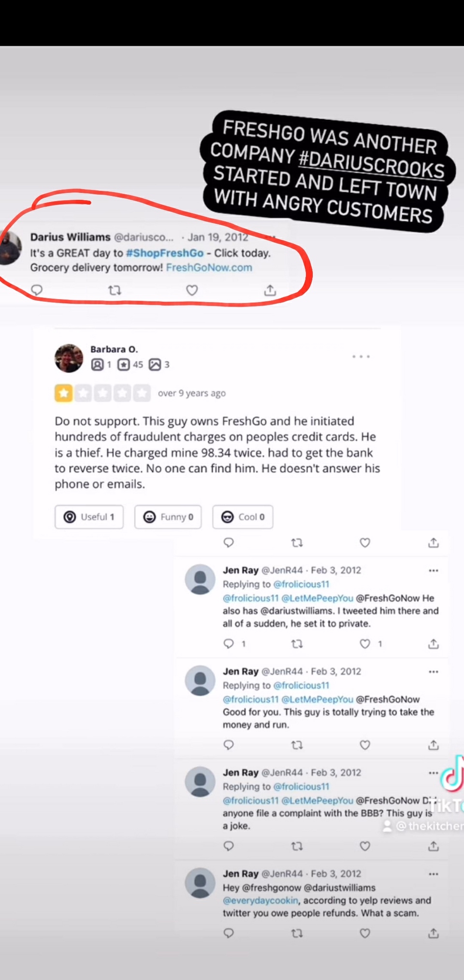Open more options on first Jen Ray tweet

(434, 570)
